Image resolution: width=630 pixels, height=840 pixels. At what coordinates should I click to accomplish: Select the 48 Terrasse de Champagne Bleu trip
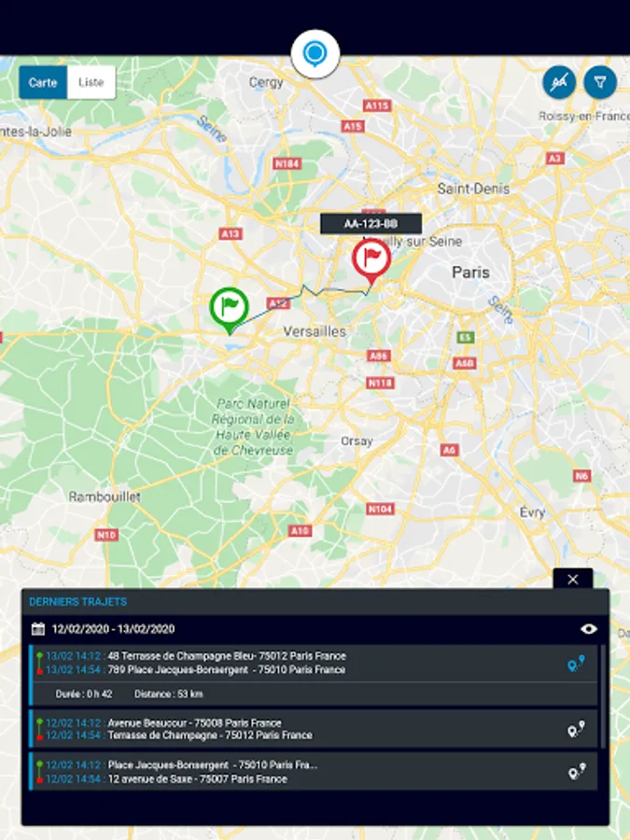[314, 676]
